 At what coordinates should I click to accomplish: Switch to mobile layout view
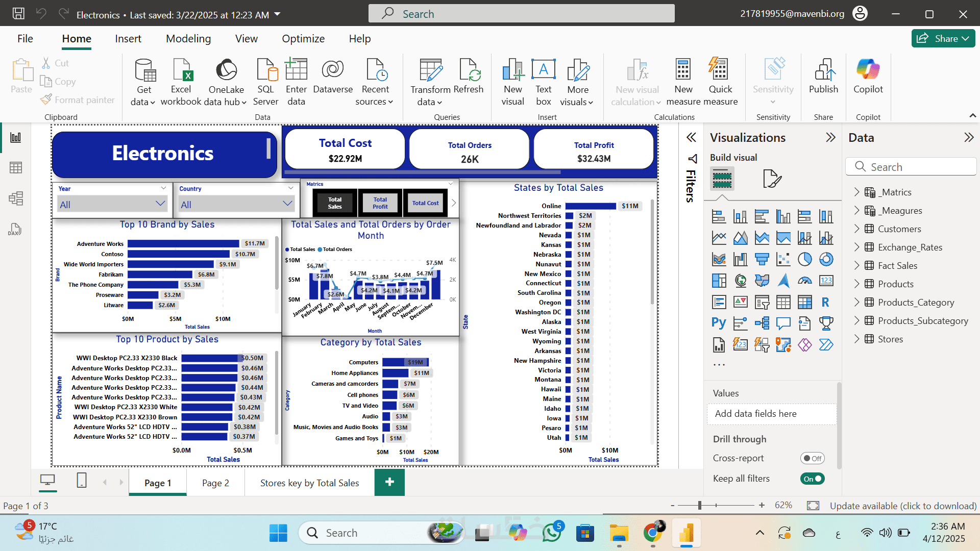click(82, 481)
